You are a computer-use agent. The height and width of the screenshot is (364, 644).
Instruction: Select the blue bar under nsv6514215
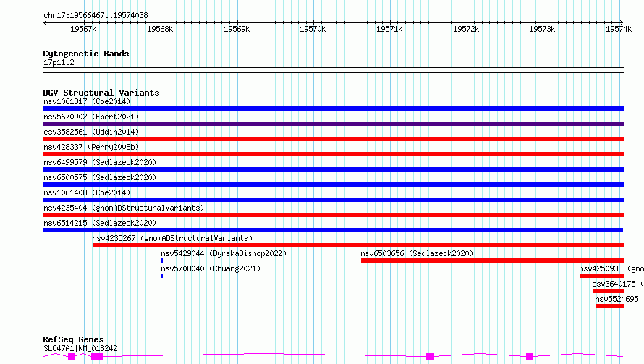[333, 230]
